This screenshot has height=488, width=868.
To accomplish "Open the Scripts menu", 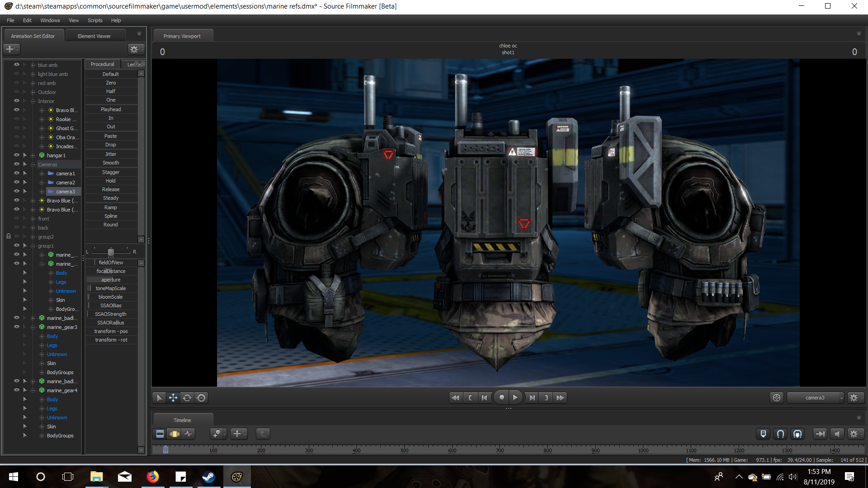I will (95, 20).
